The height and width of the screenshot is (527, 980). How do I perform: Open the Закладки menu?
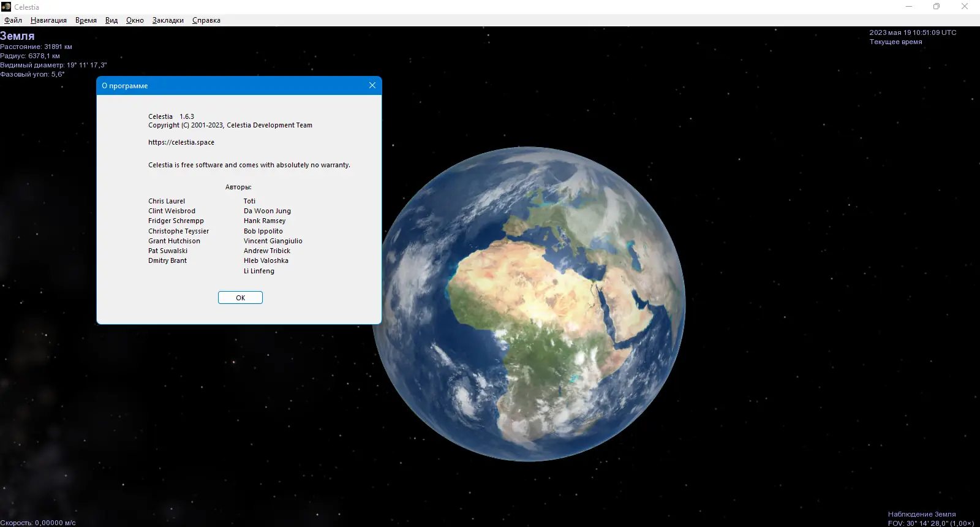(168, 20)
